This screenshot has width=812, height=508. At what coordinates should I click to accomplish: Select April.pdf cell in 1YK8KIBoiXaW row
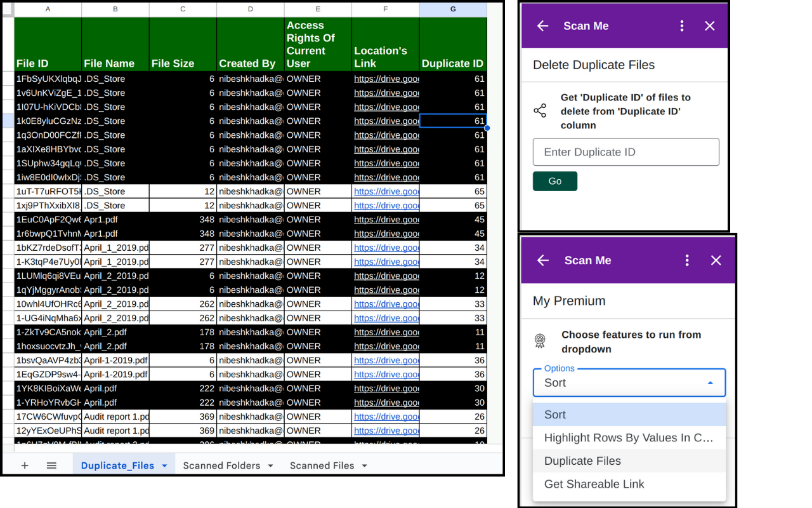(115, 388)
